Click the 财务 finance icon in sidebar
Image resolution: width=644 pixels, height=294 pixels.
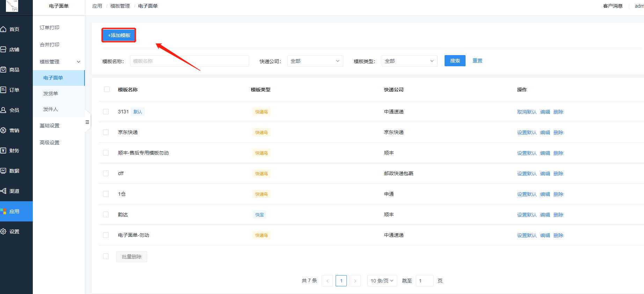pyautogui.click(x=3, y=151)
